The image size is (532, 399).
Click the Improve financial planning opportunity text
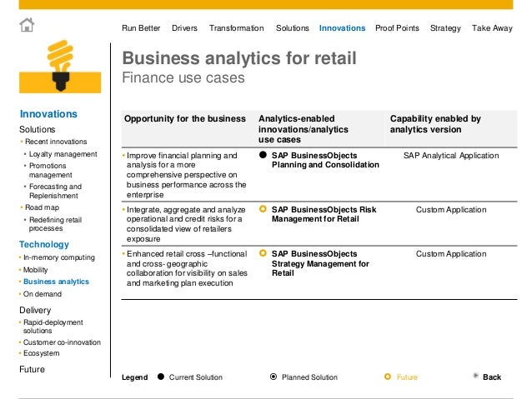click(x=186, y=175)
